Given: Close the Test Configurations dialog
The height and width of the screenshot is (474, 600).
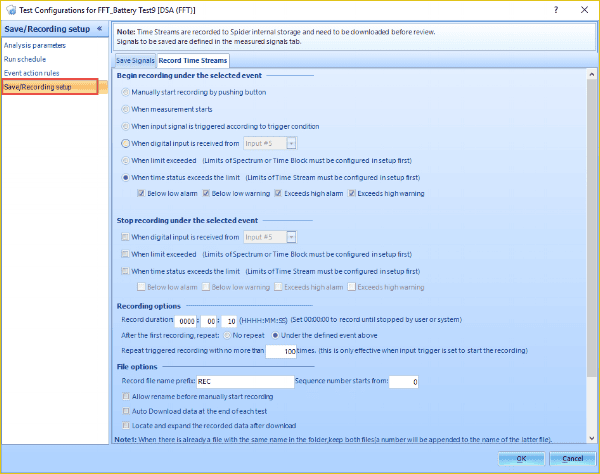Looking at the screenshot, I should pos(584,8).
